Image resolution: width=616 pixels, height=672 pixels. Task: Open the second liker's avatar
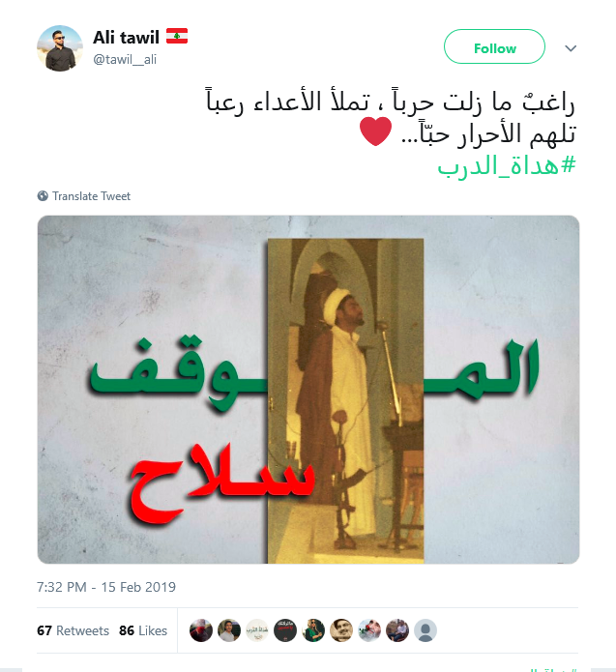coord(229,630)
